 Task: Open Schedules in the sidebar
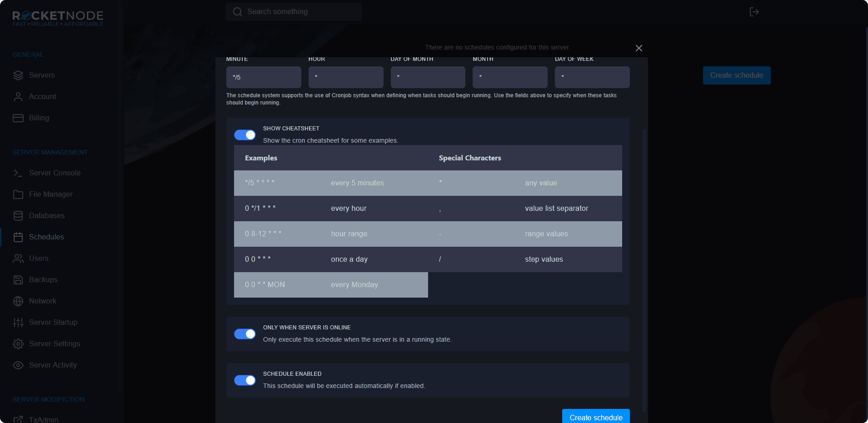[x=46, y=237]
